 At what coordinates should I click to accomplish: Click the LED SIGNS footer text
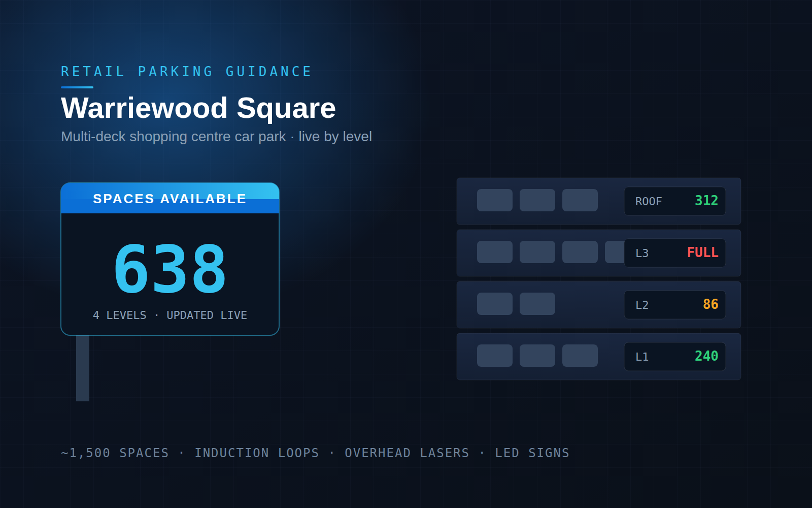(x=532, y=453)
